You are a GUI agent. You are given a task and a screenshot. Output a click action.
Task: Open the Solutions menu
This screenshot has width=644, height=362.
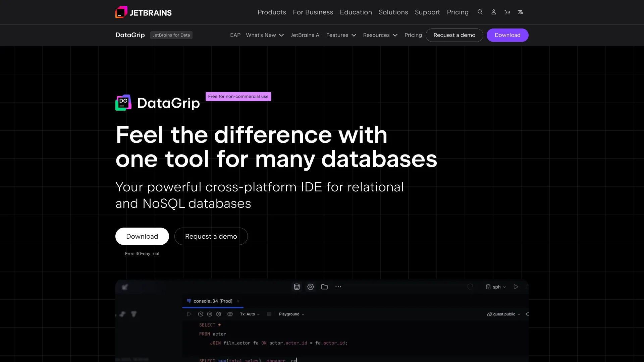[393, 12]
